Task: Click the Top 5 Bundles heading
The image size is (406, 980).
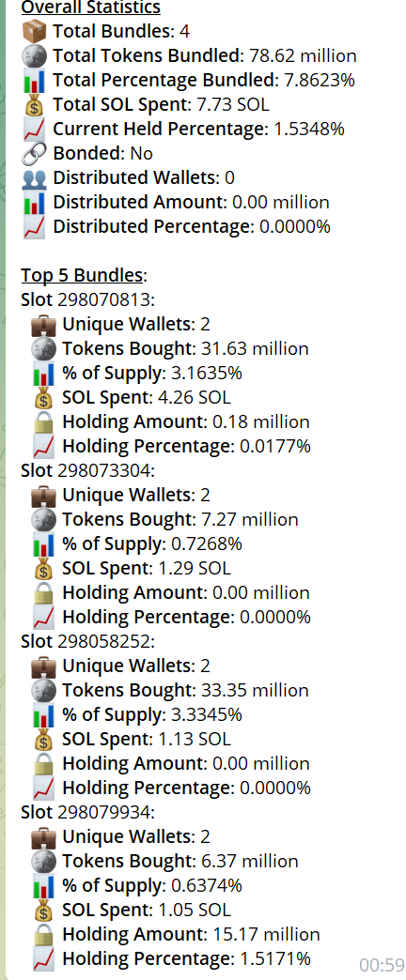Action: pyautogui.click(x=83, y=275)
